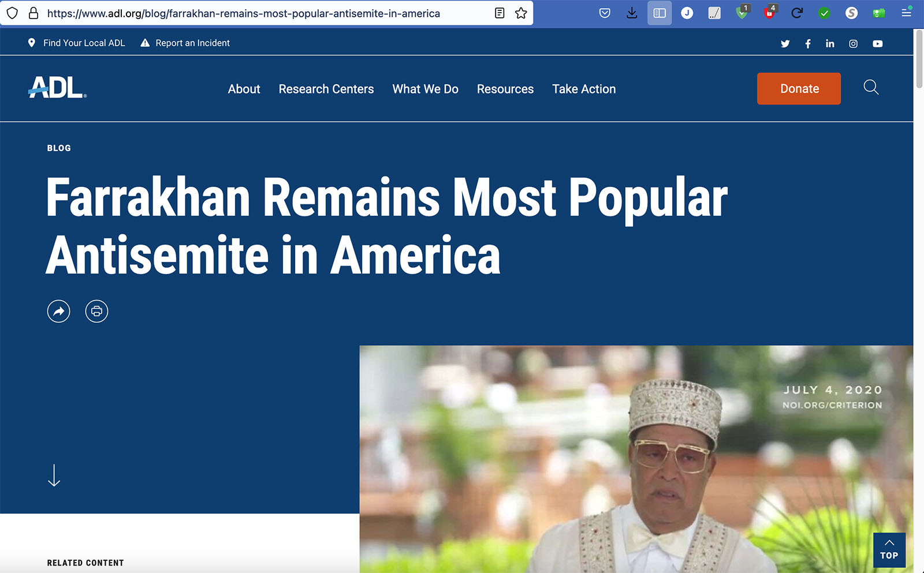Visit ADL's LinkedIn icon
This screenshot has width=924, height=573.
point(830,44)
